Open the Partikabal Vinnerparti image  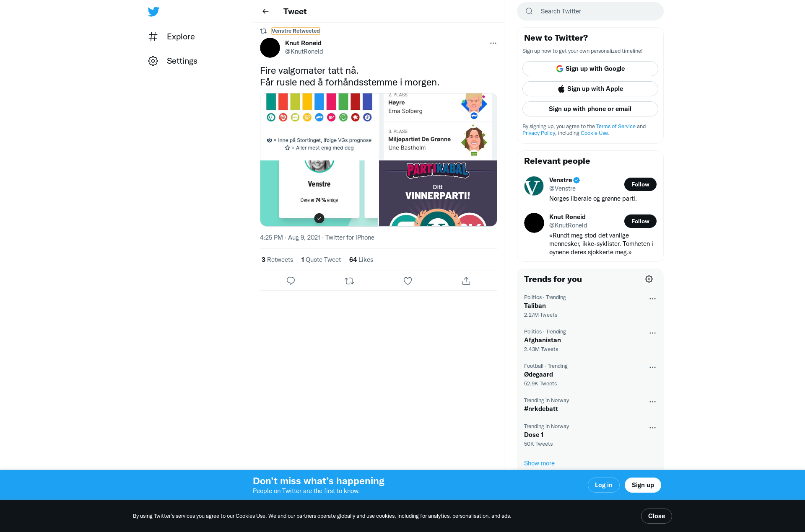pos(438,194)
